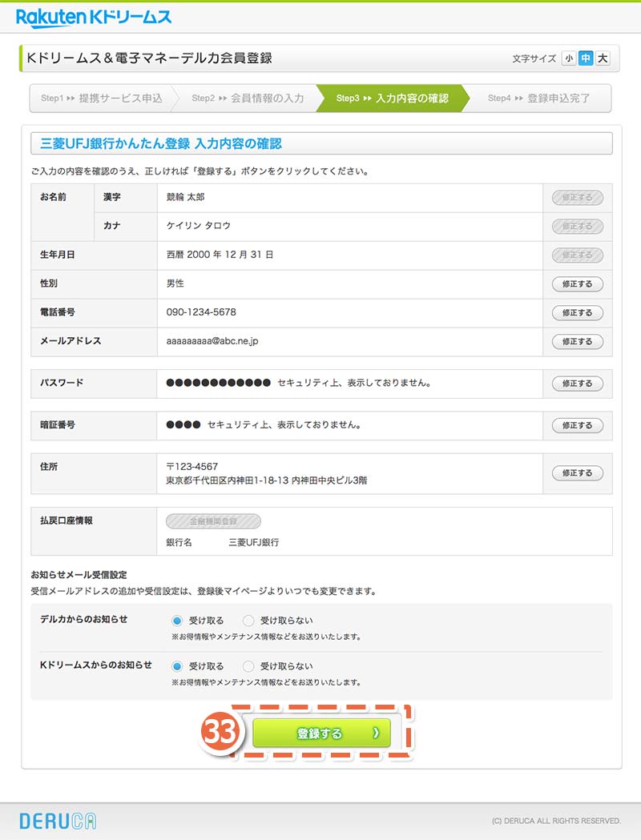Click 修正する for パスワード row

(578, 384)
